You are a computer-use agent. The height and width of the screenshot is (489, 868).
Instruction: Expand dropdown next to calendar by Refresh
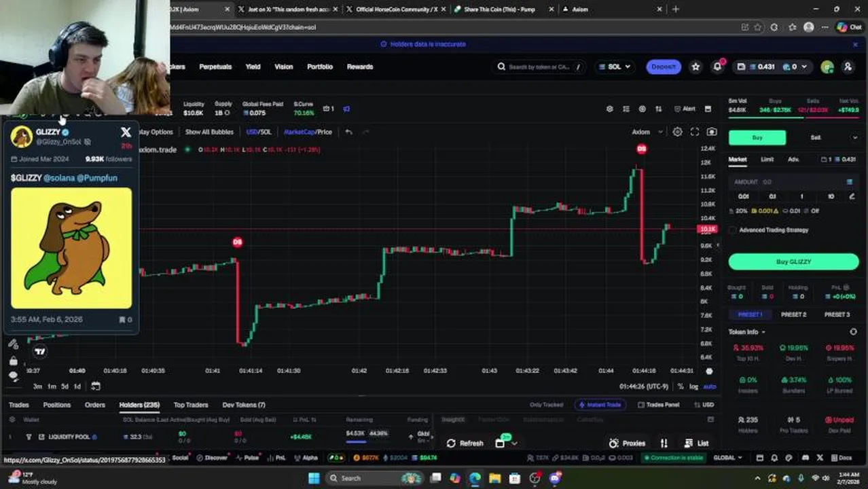click(x=514, y=443)
